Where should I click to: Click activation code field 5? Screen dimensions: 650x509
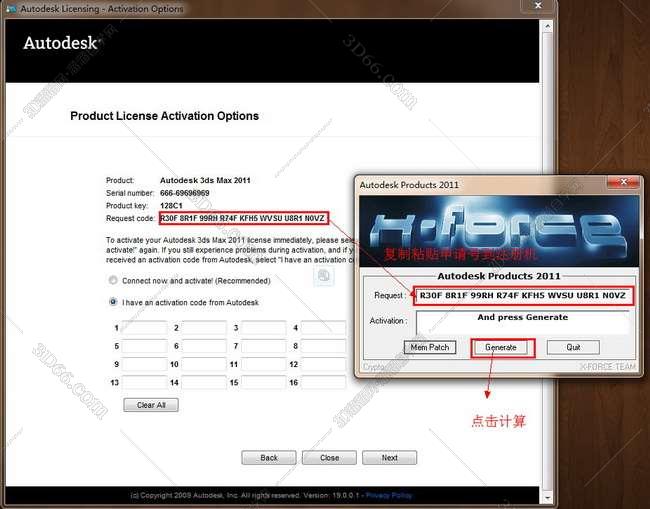pyautogui.click(x=145, y=346)
